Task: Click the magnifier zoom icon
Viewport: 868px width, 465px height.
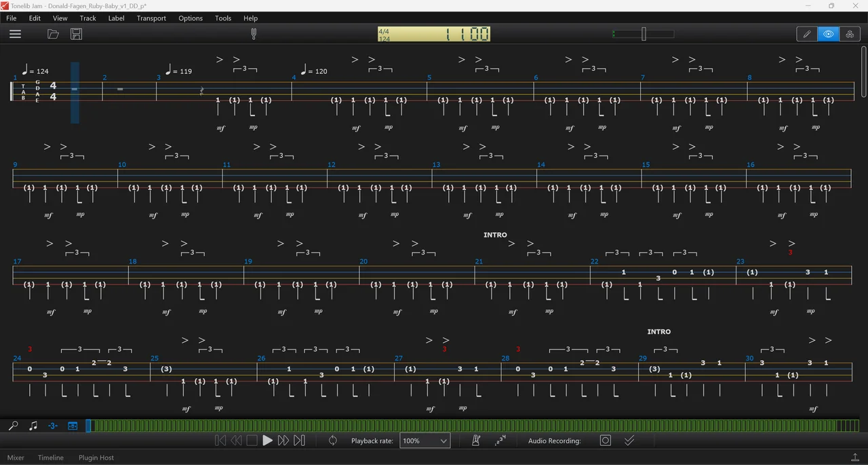Action: tap(13, 426)
